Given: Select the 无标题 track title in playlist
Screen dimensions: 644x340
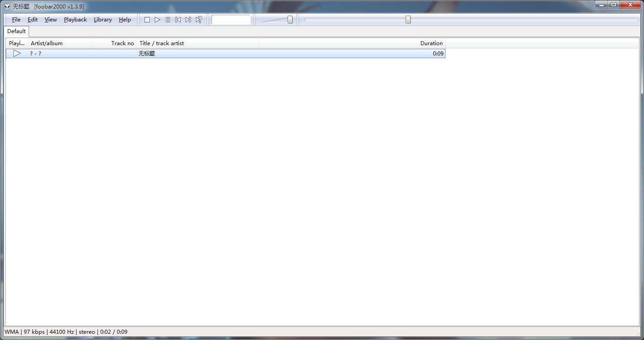Looking at the screenshot, I should point(147,54).
